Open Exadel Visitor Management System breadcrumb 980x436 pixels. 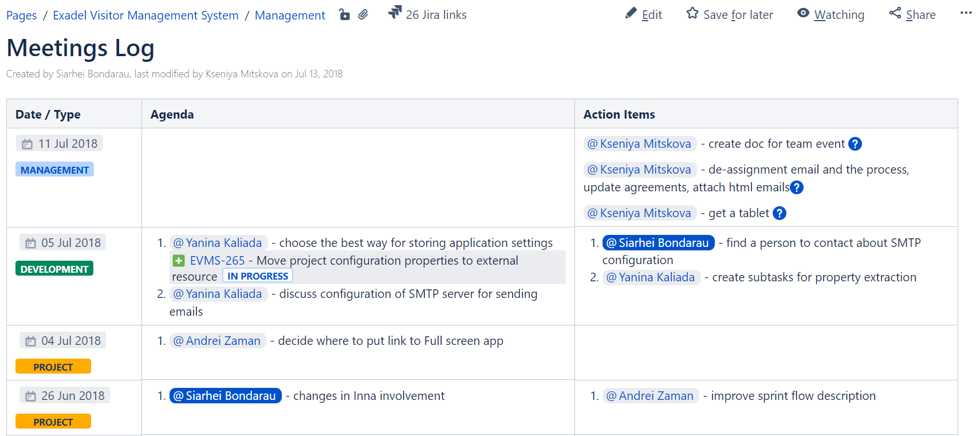click(x=145, y=15)
